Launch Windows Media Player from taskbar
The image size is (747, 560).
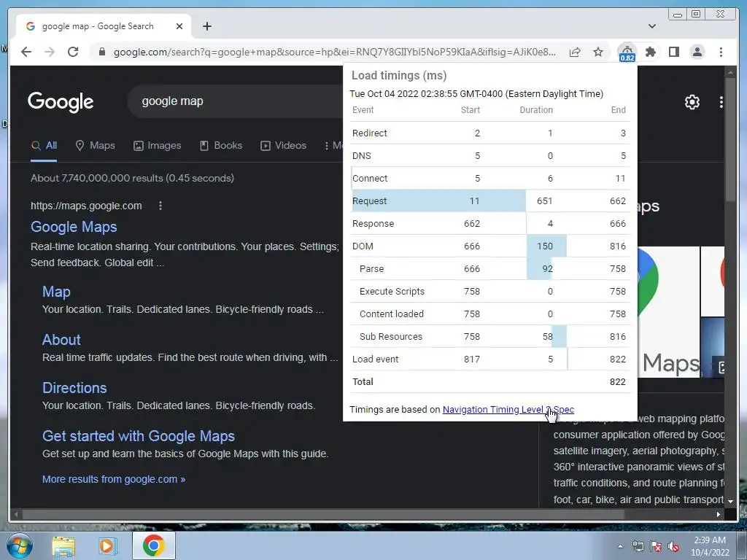(x=108, y=545)
